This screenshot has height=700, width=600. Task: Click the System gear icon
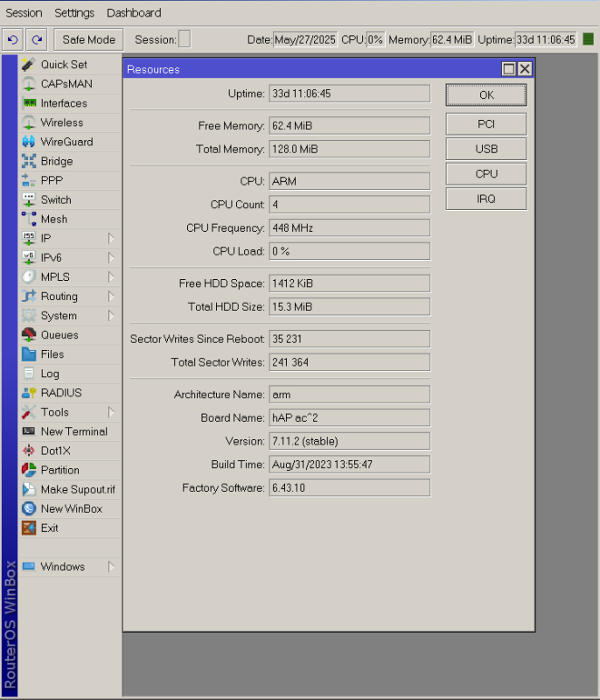click(x=29, y=316)
